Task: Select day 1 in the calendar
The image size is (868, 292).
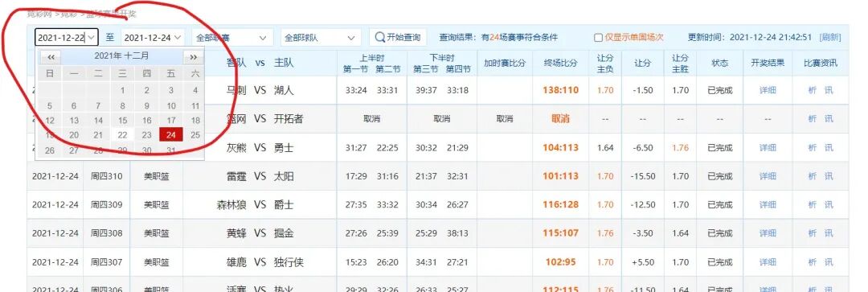Action: point(122,90)
